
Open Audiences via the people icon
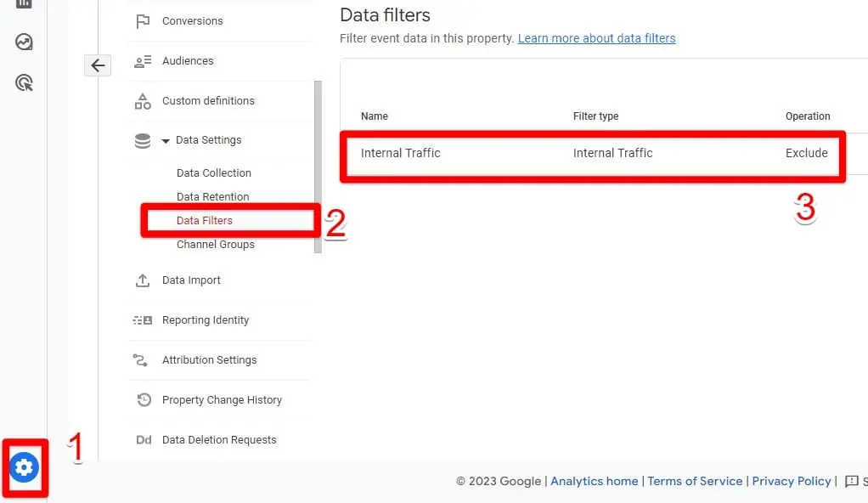coord(143,60)
